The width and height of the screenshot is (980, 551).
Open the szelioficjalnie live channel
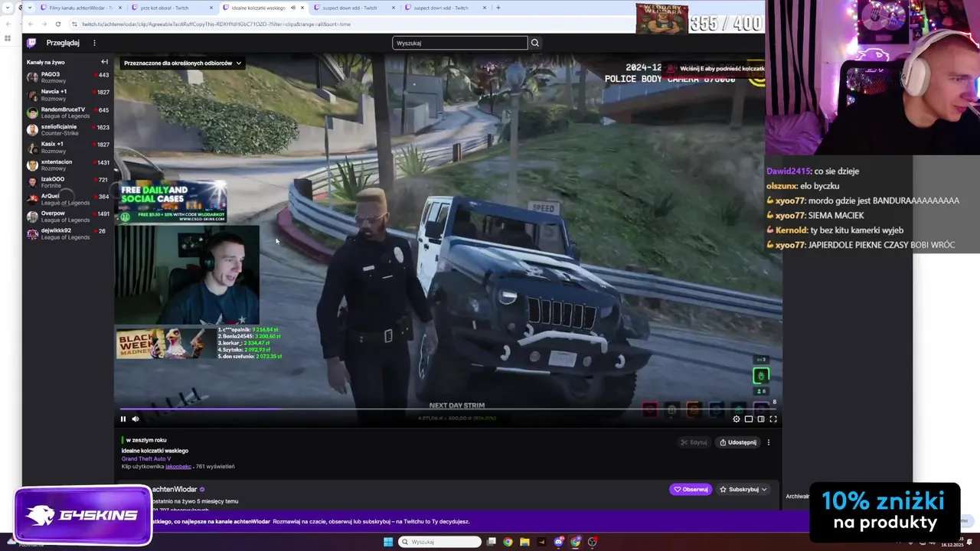(68, 130)
